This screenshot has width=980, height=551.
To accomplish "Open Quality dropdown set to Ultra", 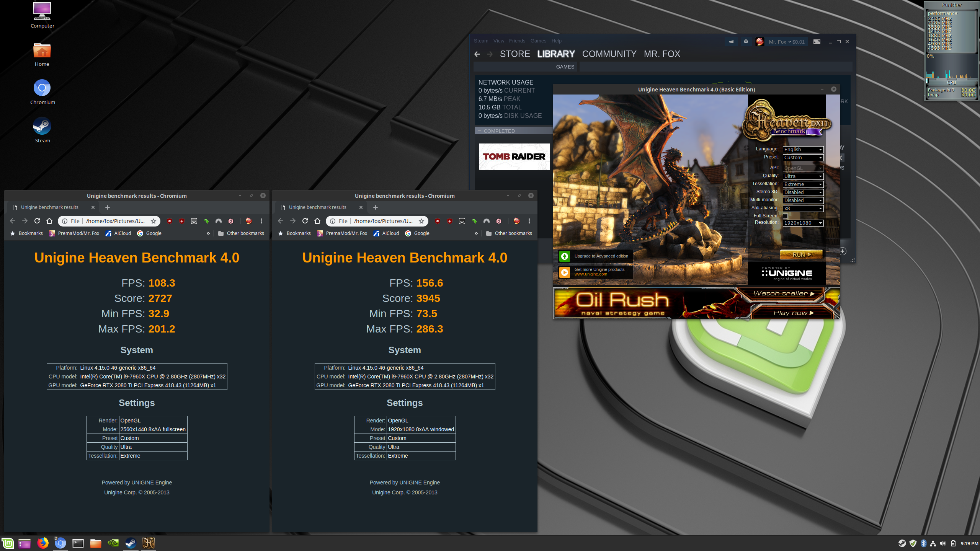I will point(803,176).
